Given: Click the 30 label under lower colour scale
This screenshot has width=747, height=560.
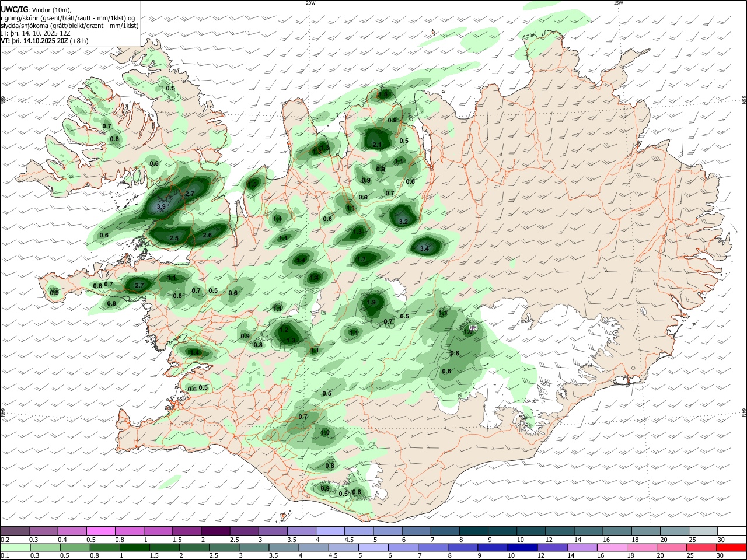Looking at the screenshot, I should coord(720,555).
